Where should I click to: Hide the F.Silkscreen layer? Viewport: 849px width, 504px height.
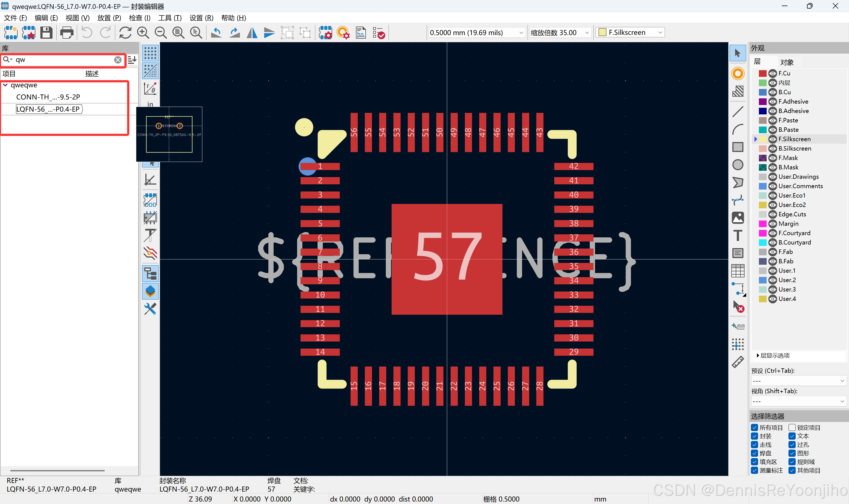click(773, 139)
